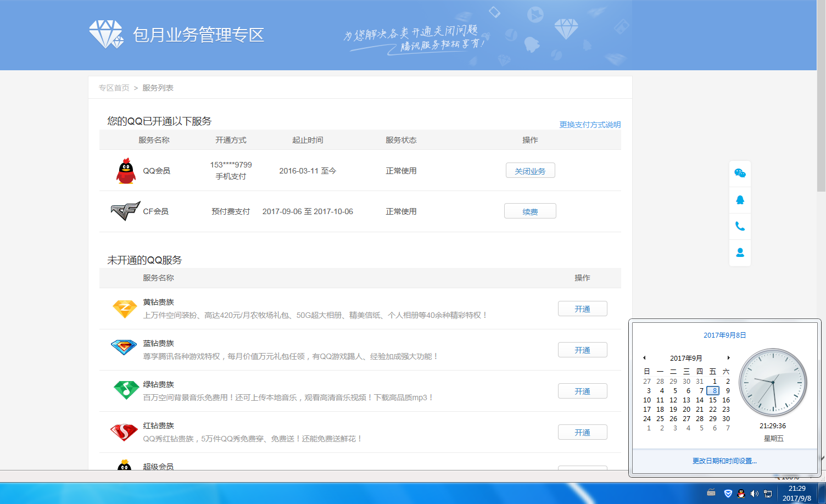Viewport: 826px width, 504px height.
Task: Click the 绿钻贵族 green music diamond icon
Action: click(126, 390)
